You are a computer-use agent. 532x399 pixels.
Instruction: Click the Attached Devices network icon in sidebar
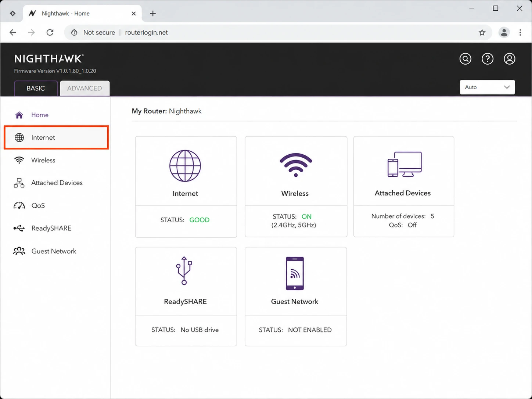[19, 183]
